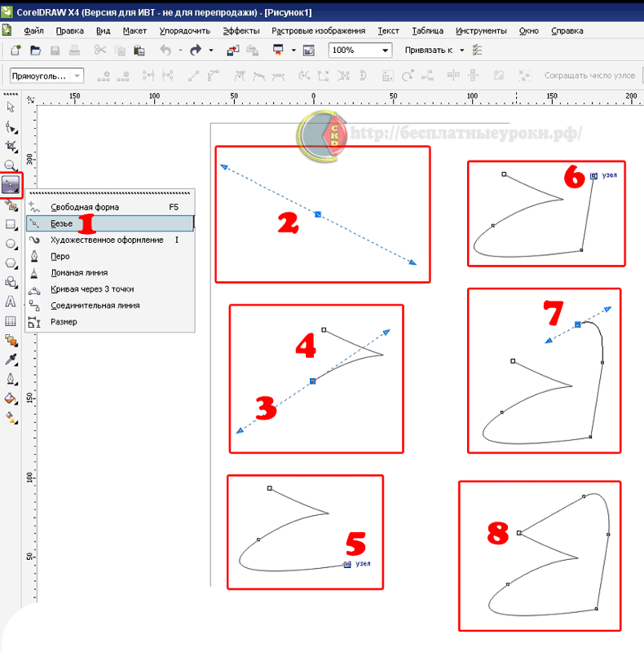
Task: Choose Соединительная линия in the flyout
Action: tap(110, 305)
